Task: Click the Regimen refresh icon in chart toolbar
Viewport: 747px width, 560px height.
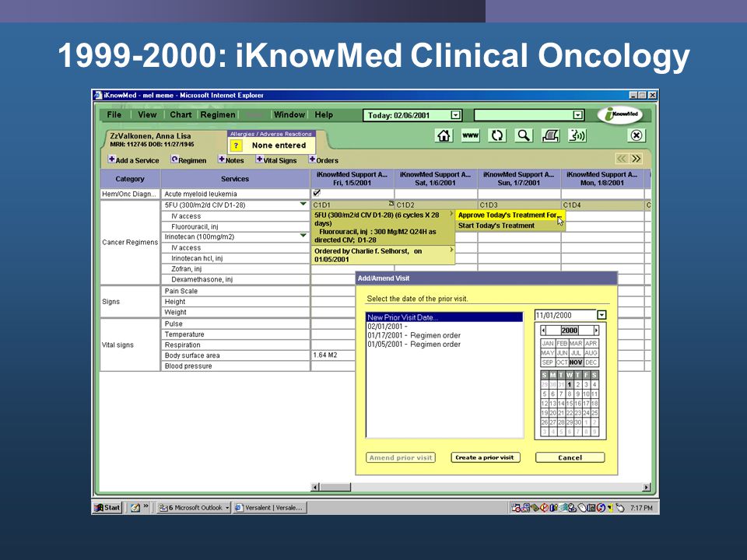Action: (174, 159)
